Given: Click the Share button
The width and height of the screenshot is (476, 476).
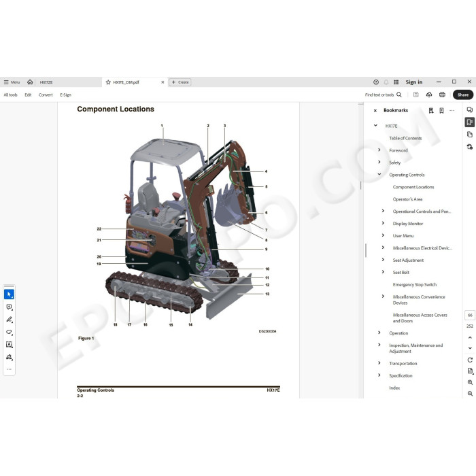Looking at the screenshot, I should click(x=463, y=95).
